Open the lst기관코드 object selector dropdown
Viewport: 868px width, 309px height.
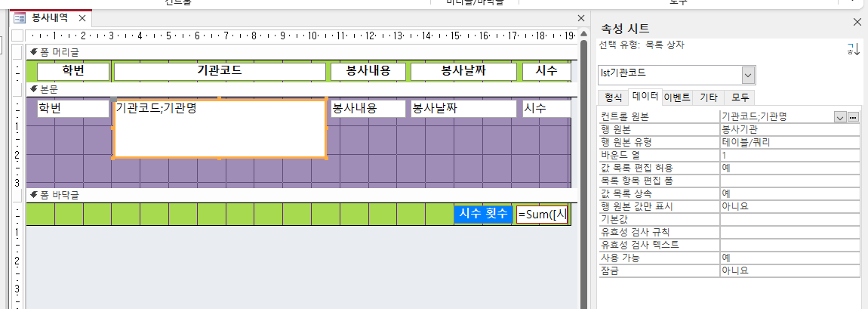(748, 74)
